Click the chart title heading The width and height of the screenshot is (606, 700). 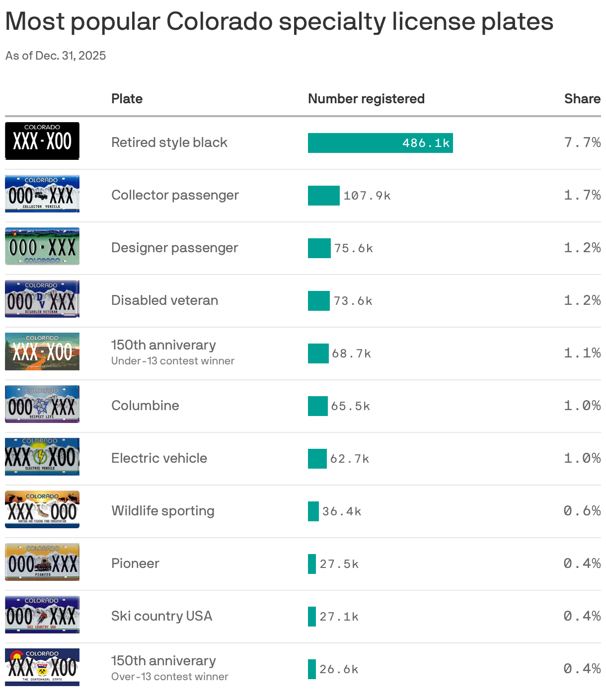279,22
